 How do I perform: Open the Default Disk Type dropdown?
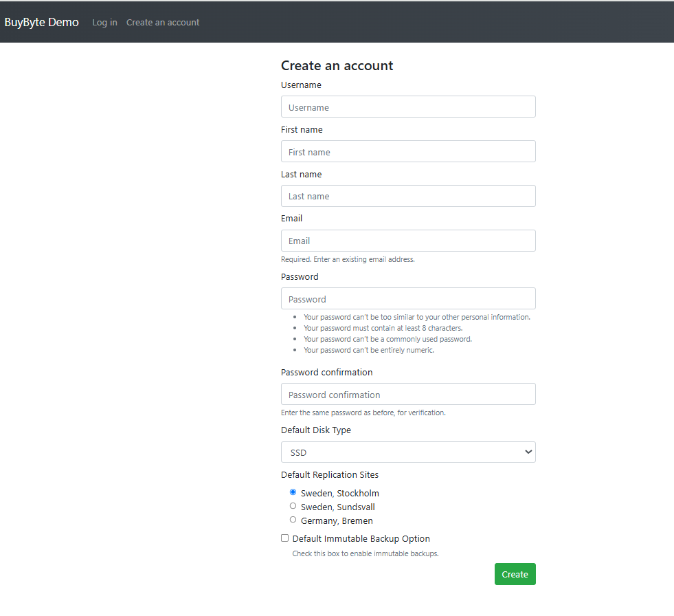tap(408, 452)
